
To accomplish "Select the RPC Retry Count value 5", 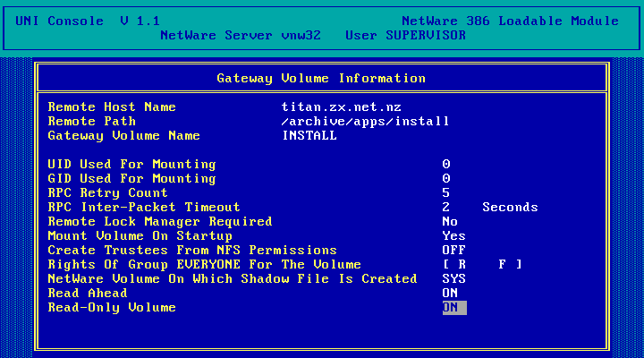I will (x=446, y=192).
